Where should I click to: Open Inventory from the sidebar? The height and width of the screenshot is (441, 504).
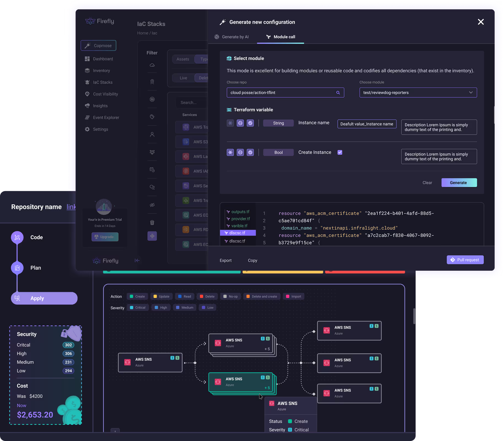tap(97, 71)
